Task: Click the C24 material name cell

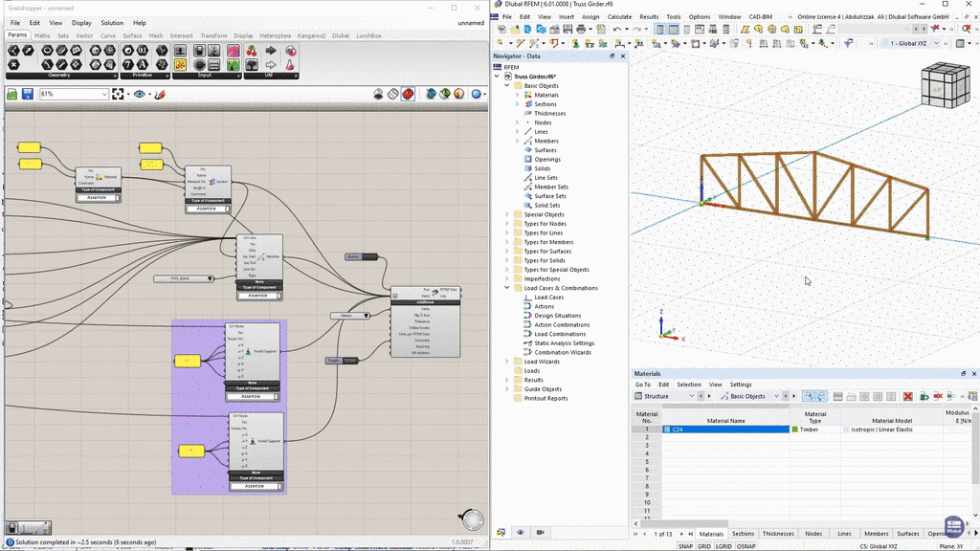Action: [x=727, y=430]
